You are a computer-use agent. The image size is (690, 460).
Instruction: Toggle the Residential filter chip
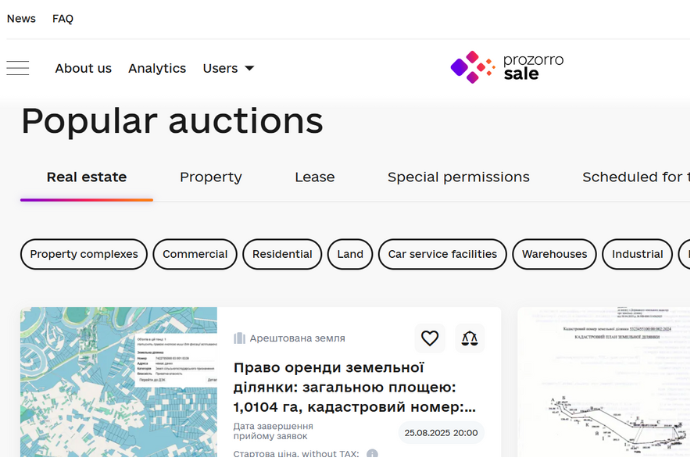pyautogui.click(x=282, y=254)
